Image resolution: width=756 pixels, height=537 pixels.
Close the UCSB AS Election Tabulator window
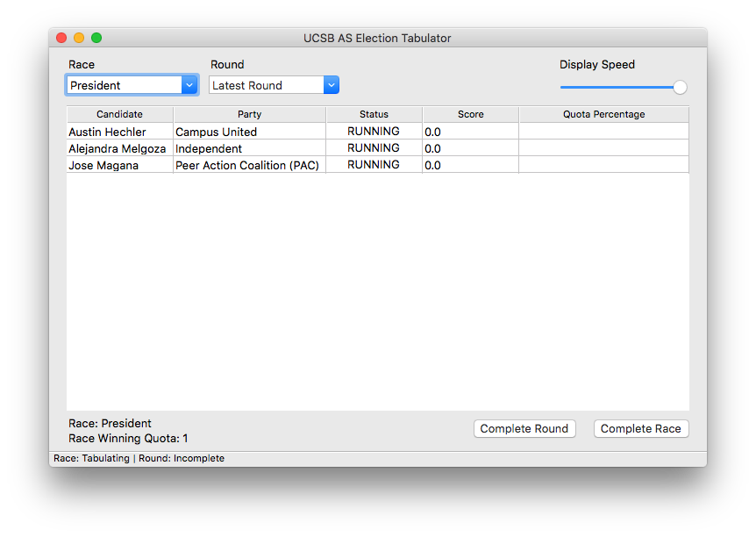click(61, 38)
